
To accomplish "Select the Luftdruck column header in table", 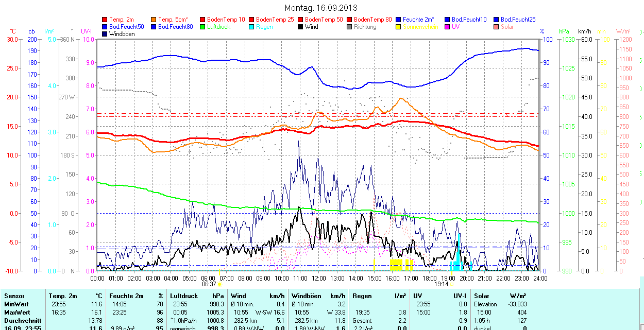I will [183, 296].
